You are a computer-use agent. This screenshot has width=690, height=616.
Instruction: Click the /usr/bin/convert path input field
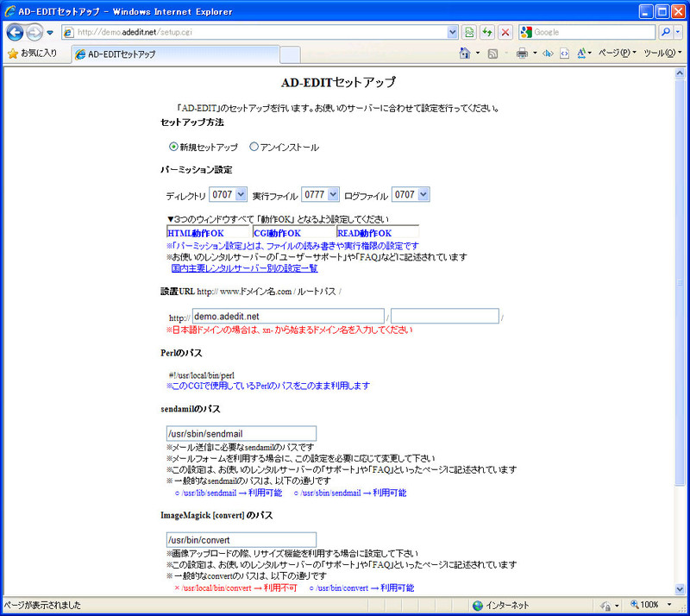pos(241,540)
